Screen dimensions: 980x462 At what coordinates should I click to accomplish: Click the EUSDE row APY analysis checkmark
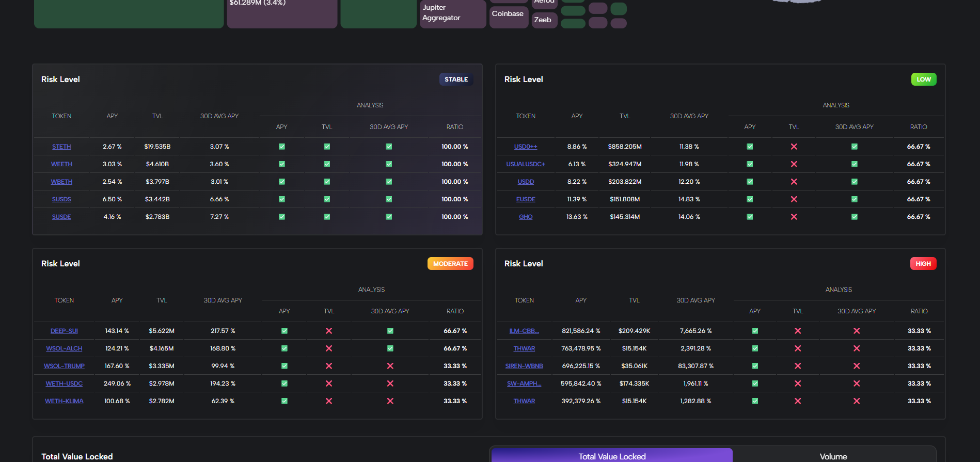(x=749, y=199)
